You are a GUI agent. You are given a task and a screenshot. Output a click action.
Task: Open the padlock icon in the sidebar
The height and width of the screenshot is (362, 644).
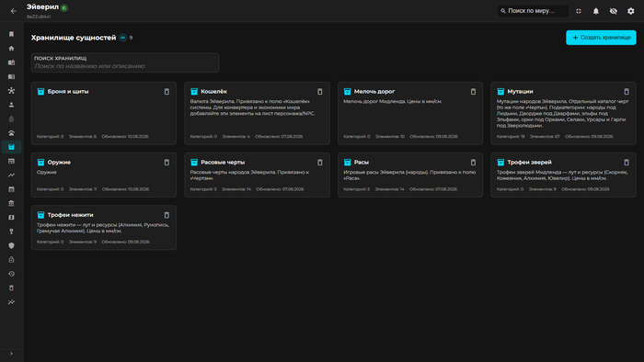coord(11,259)
